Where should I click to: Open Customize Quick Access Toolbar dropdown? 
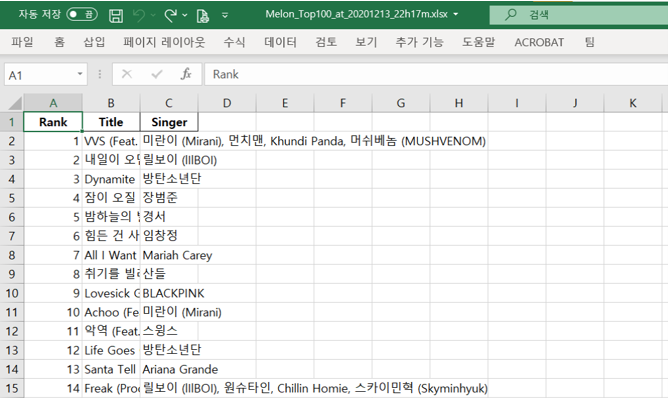pyautogui.click(x=225, y=16)
